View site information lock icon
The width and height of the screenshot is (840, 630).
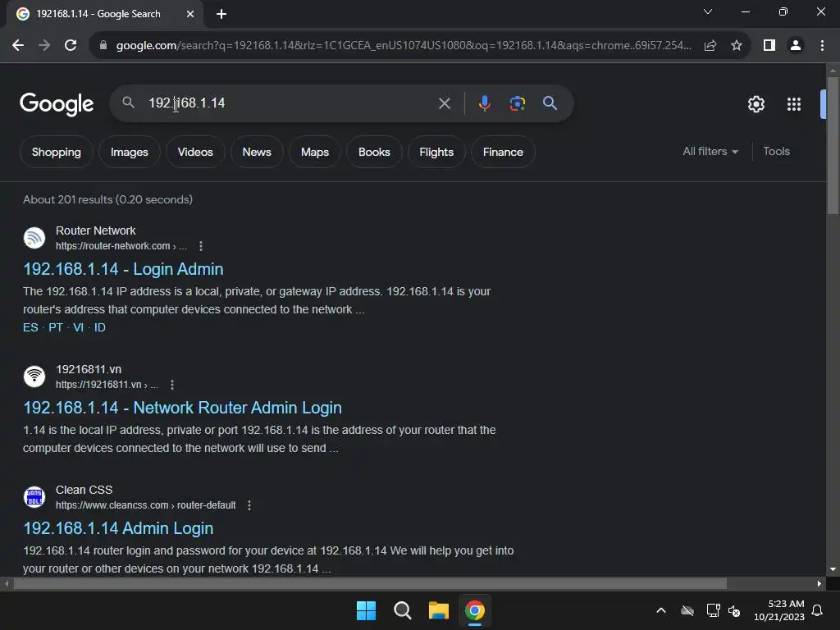tap(103, 46)
